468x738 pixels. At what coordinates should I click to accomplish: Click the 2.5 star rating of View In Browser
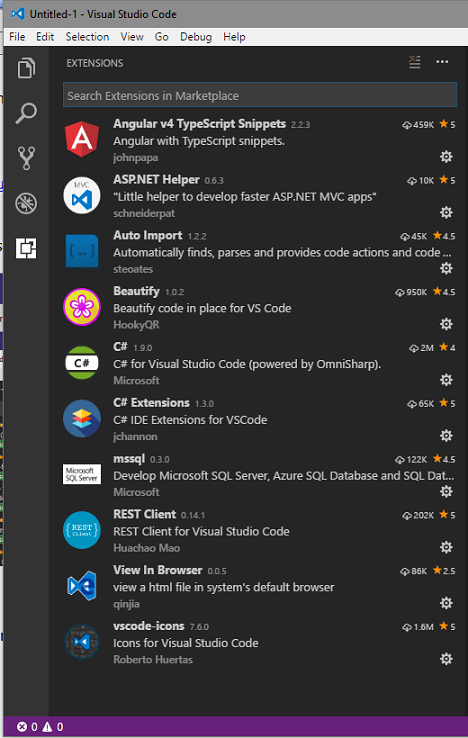(x=444, y=570)
